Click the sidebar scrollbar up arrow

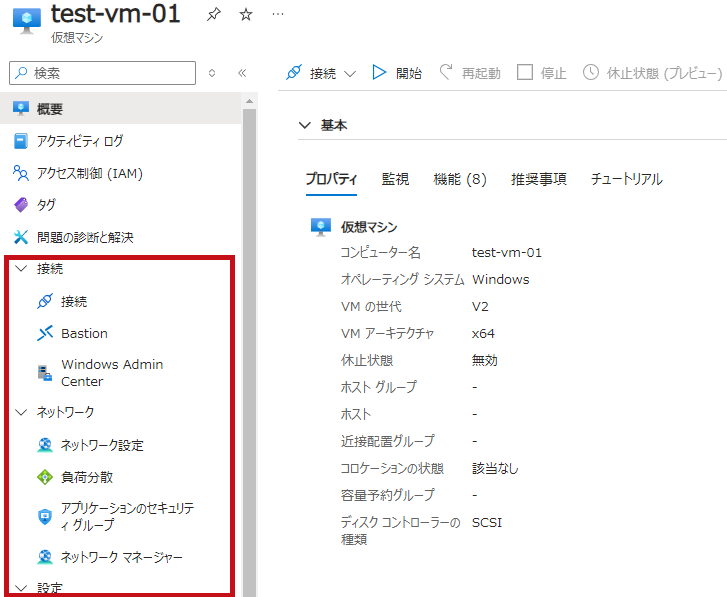(249, 101)
